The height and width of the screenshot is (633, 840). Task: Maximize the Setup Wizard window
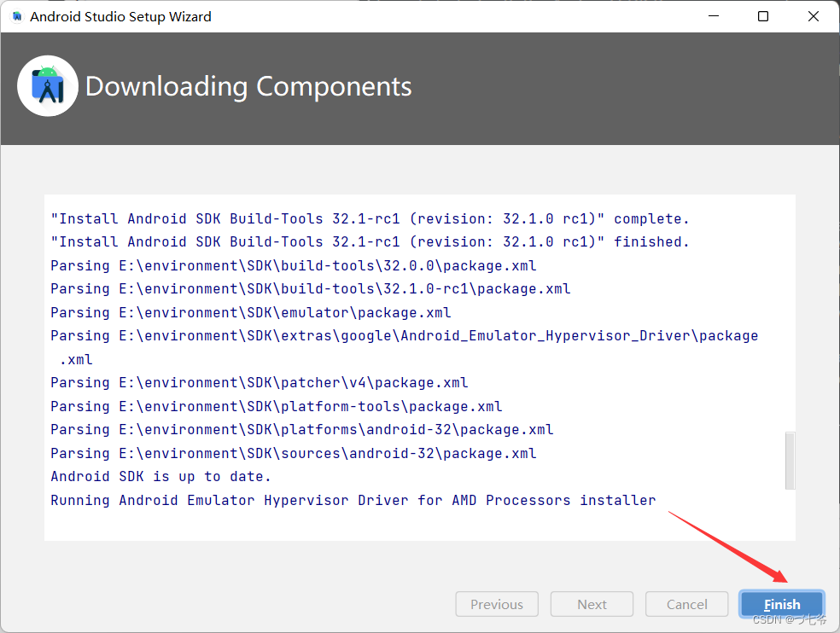click(x=763, y=16)
